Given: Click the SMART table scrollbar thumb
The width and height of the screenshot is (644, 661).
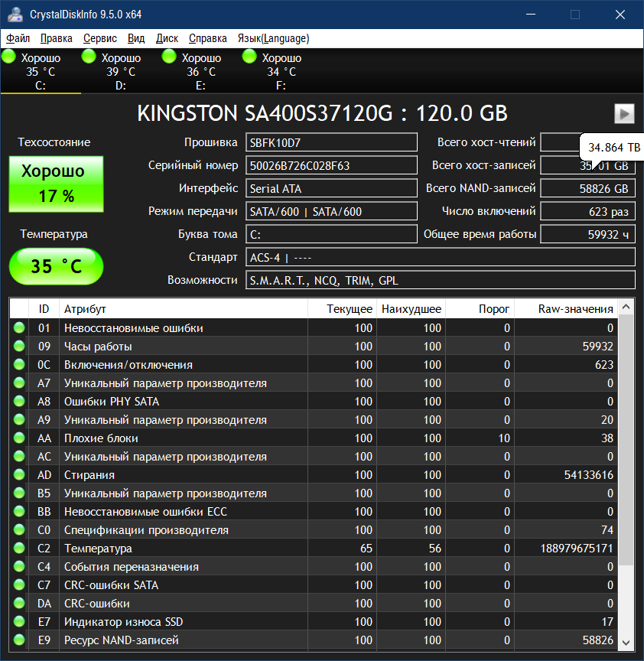Looking at the screenshot, I should [626, 440].
